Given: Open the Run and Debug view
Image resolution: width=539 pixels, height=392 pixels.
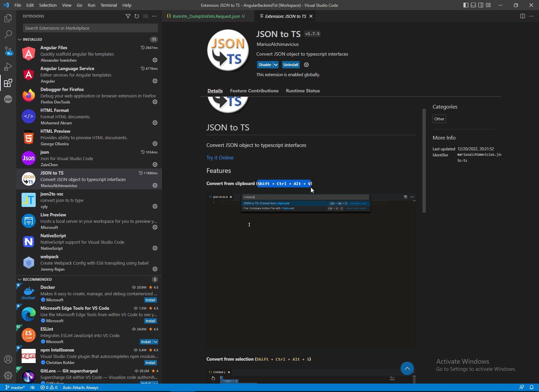Looking at the screenshot, I should [8, 67].
